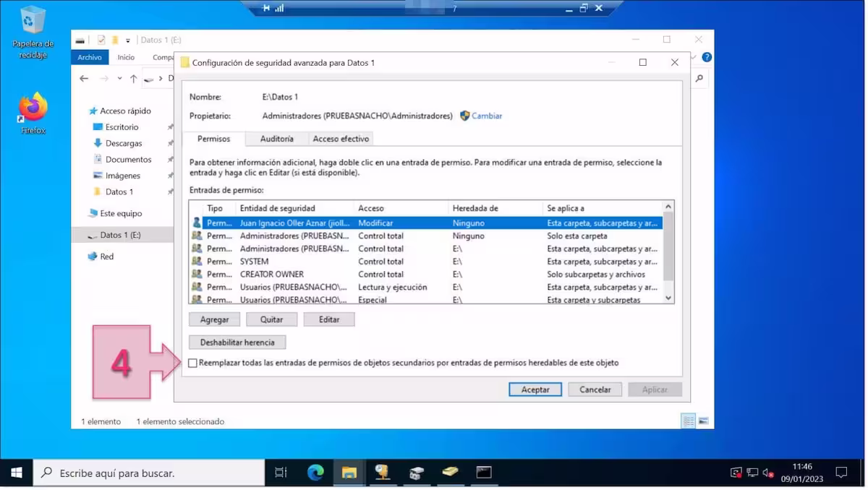Confirm with the Aceptar button
This screenshot has height=490, width=868.
(x=535, y=390)
